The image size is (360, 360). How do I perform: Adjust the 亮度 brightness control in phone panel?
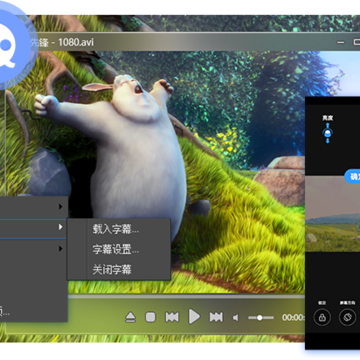[328, 133]
